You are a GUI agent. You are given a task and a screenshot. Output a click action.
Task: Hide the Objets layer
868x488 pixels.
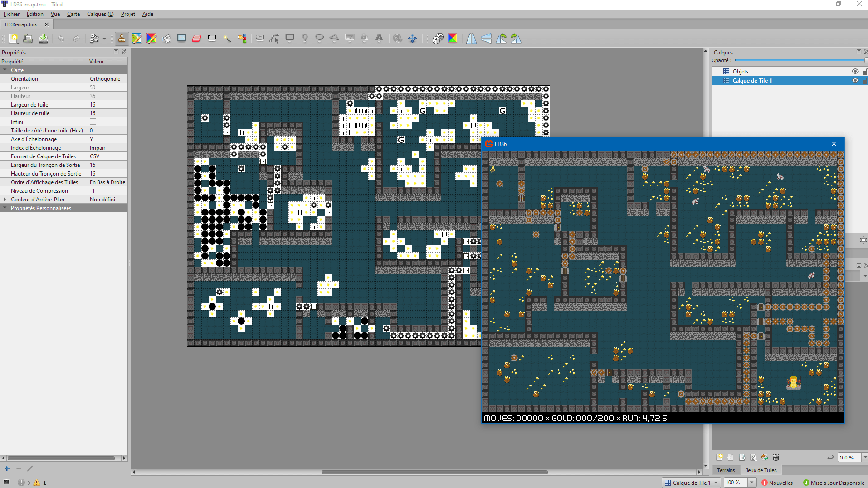[856, 71]
